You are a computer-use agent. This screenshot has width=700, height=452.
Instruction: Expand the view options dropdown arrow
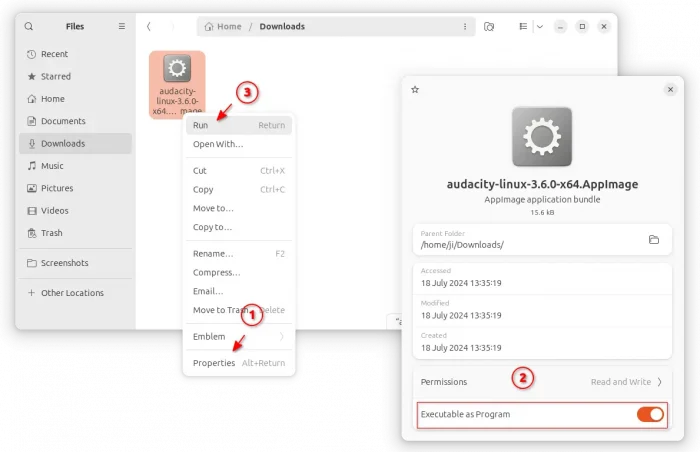tap(540, 26)
